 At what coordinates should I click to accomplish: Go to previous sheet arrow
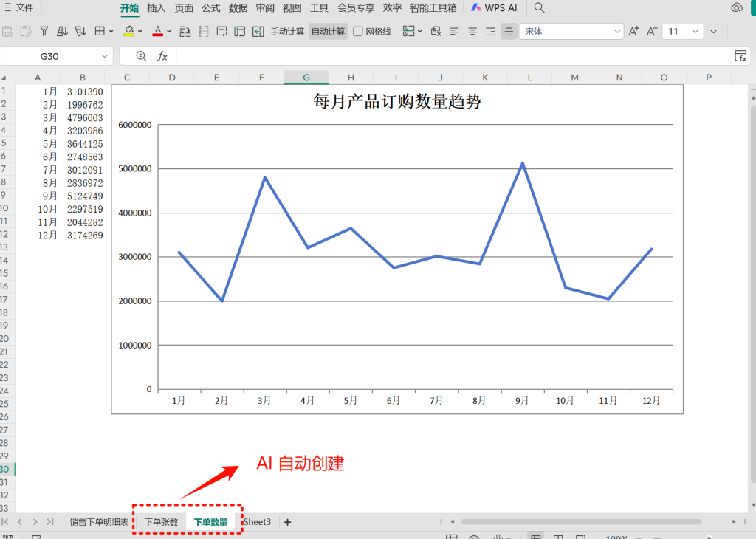click(x=20, y=521)
